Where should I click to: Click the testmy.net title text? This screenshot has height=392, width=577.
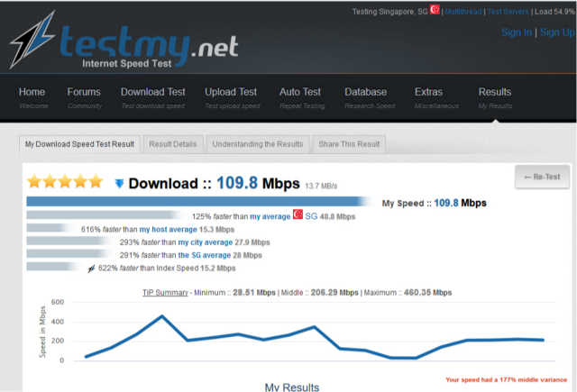tap(149, 46)
